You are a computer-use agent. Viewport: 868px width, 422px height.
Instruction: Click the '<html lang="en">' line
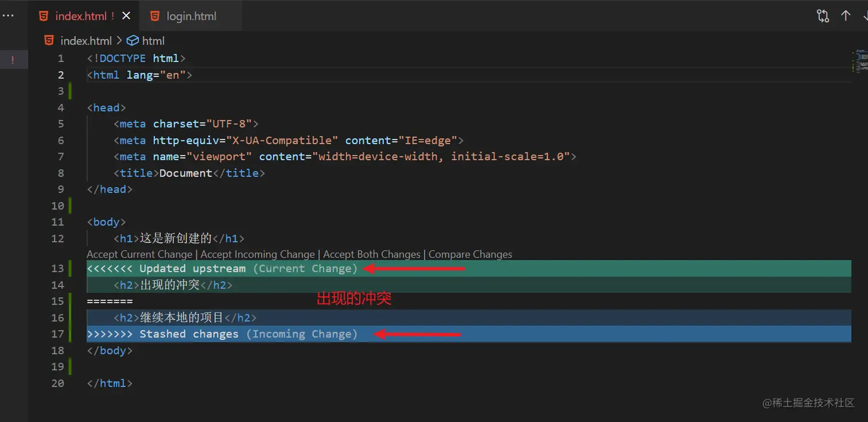(x=139, y=75)
